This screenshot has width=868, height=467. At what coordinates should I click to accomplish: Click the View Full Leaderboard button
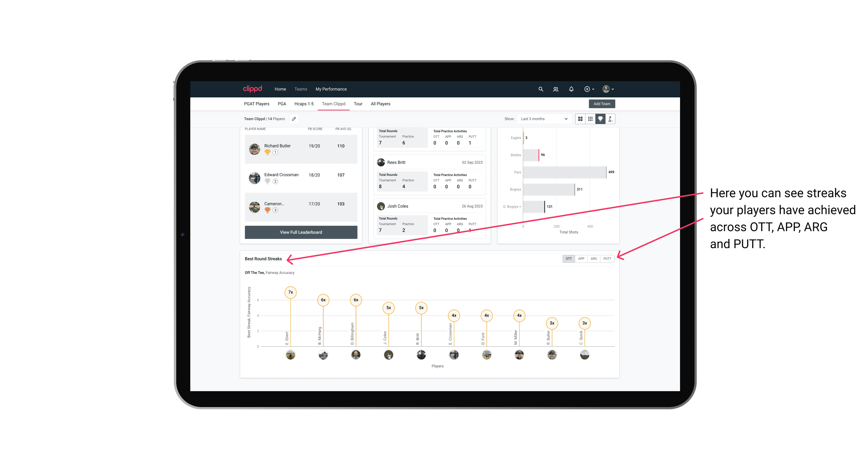tap(301, 232)
